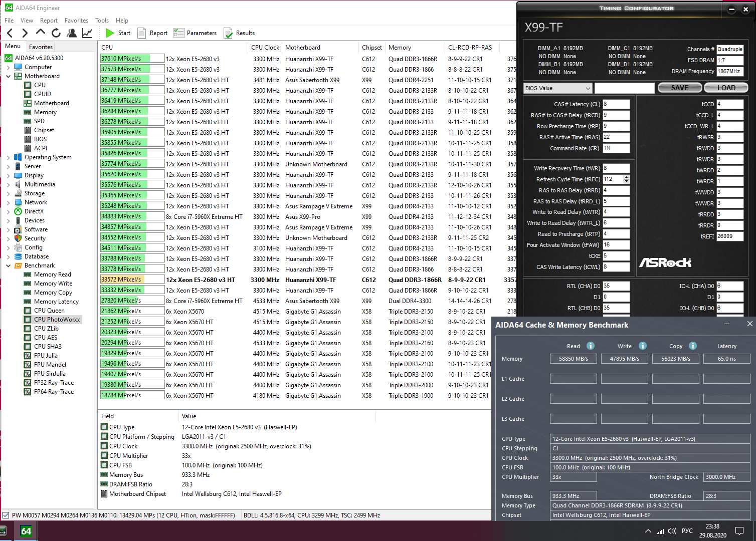This screenshot has width=756, height=541.
Task: Click the CAS# Latency (CL) value field
Action: click(616, 104)
